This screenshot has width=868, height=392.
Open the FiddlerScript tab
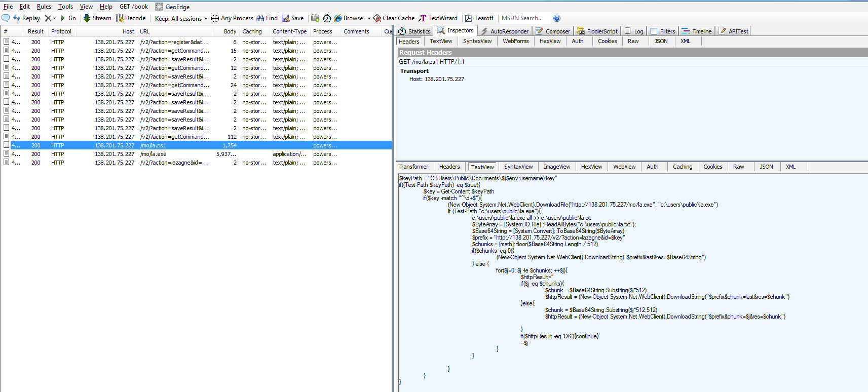(x=597, y=31)
